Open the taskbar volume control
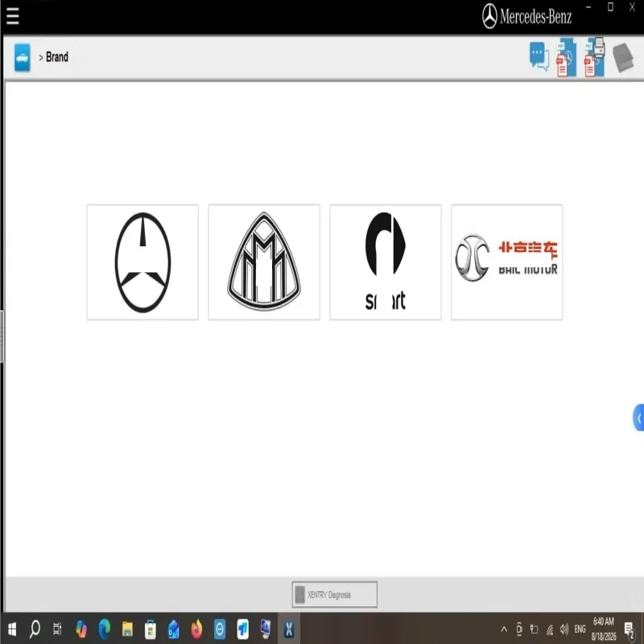Screen dimensions: 644x644 tap(564, 629)
